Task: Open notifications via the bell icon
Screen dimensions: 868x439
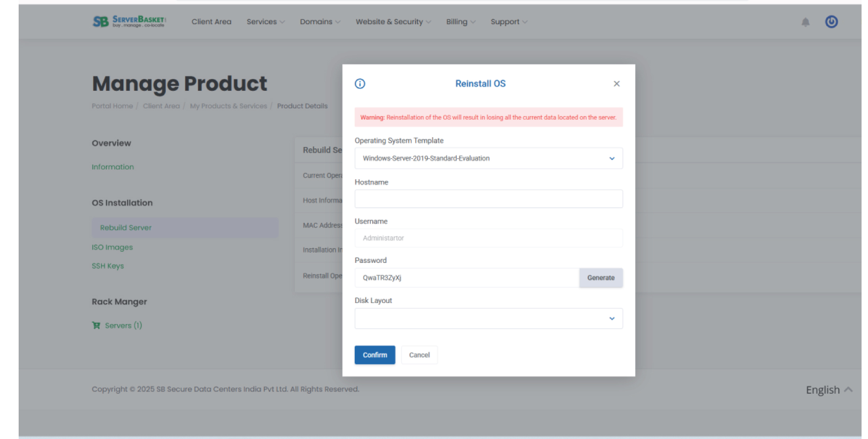Action: point(806,22)
